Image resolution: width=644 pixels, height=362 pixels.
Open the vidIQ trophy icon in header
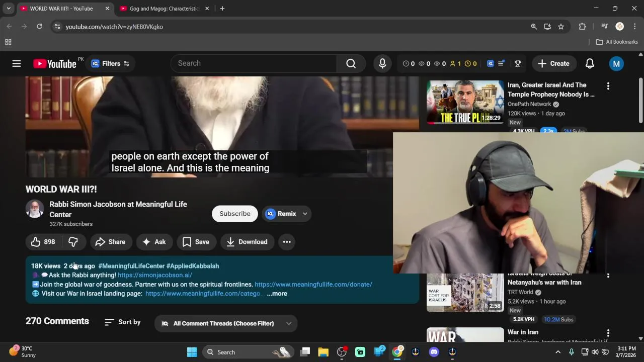tap(517, 64)
